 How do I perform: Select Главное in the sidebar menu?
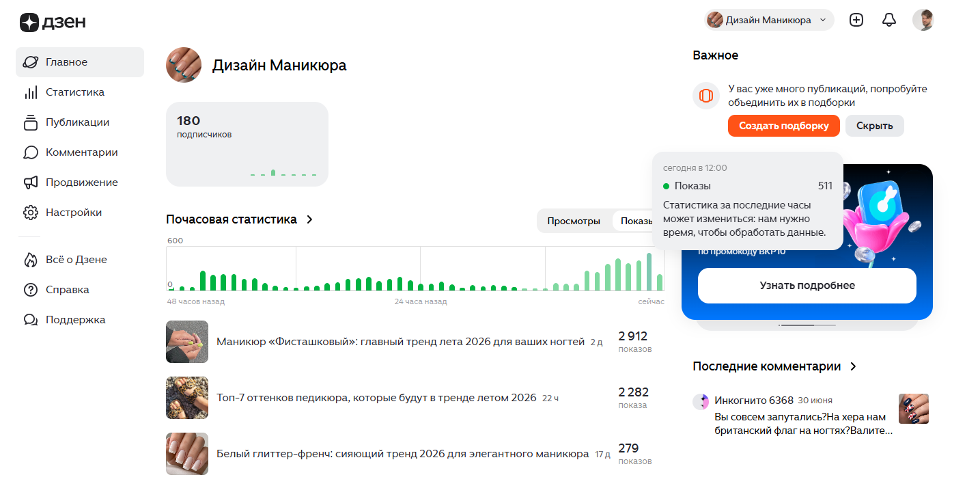[80, 62]
